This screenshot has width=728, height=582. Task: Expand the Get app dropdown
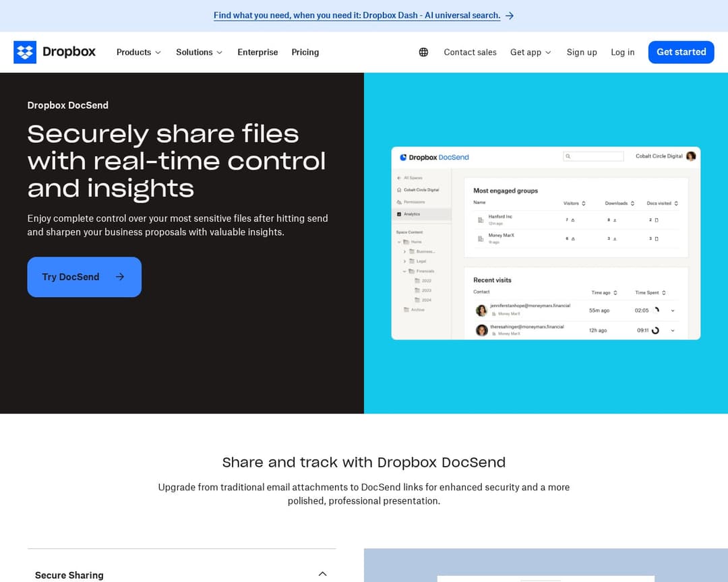point(530,52)
